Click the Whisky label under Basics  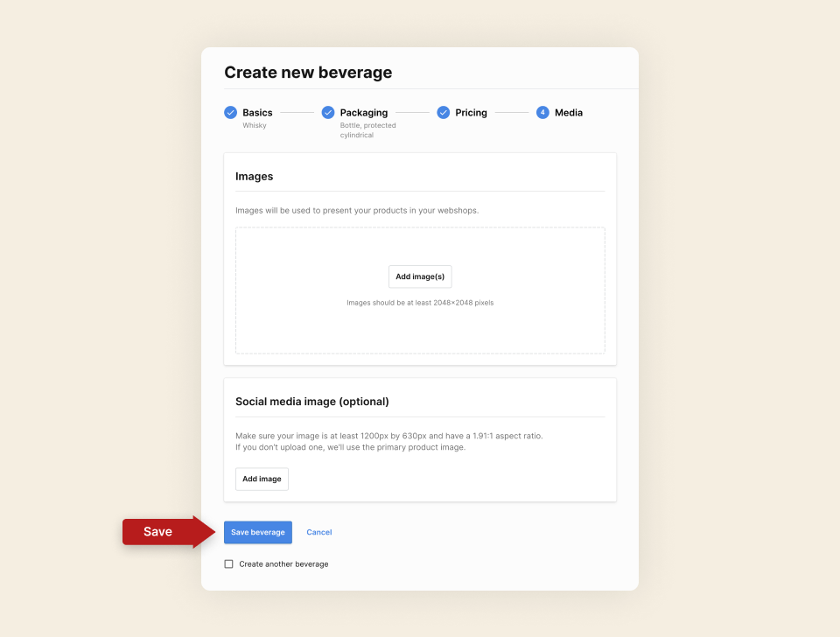click(x=255, y=125)
